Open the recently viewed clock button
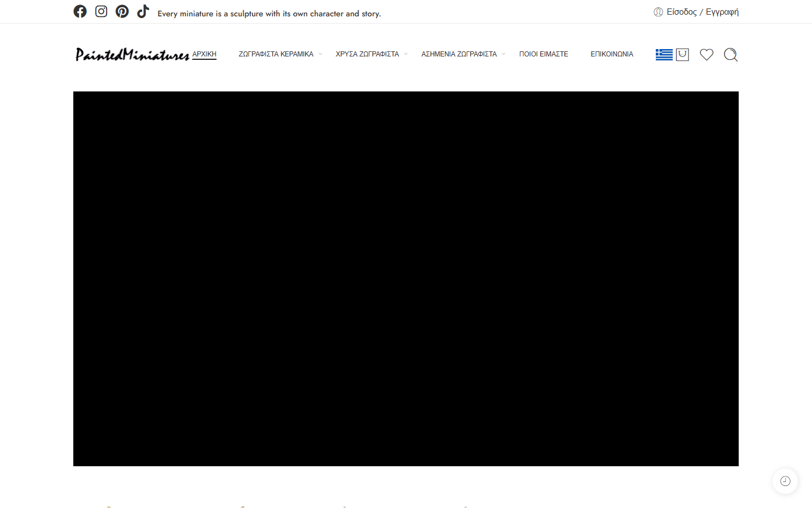812x508 pixels. tap(785, 481)
